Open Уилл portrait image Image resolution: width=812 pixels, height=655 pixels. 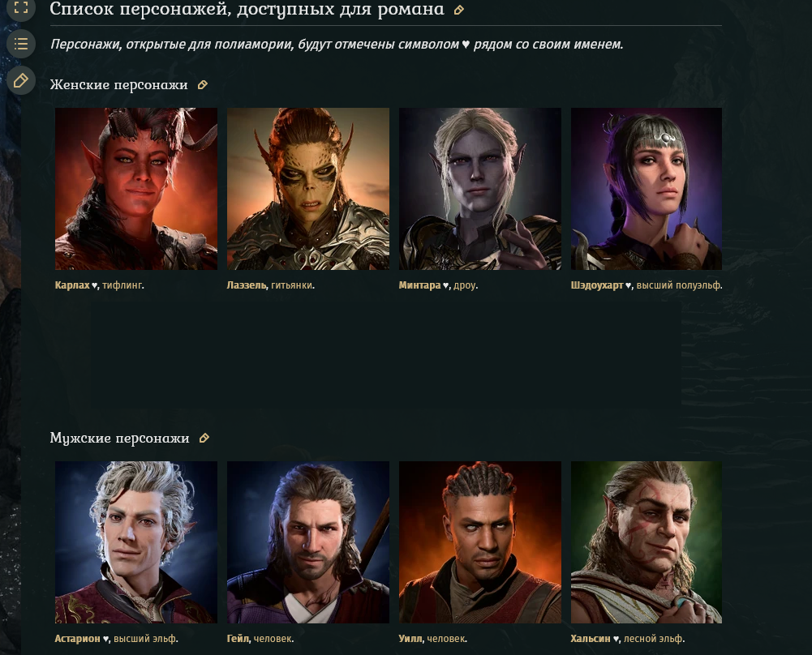click(480, 542)
